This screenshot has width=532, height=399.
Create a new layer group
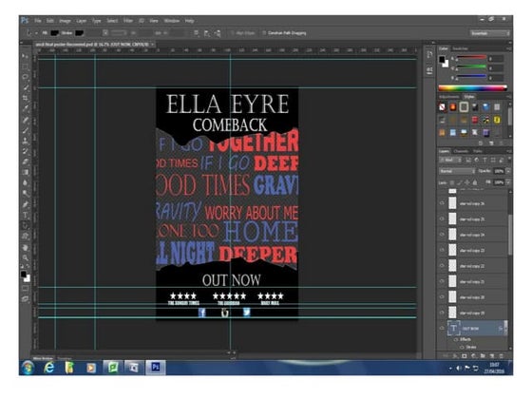pos(483,355)
